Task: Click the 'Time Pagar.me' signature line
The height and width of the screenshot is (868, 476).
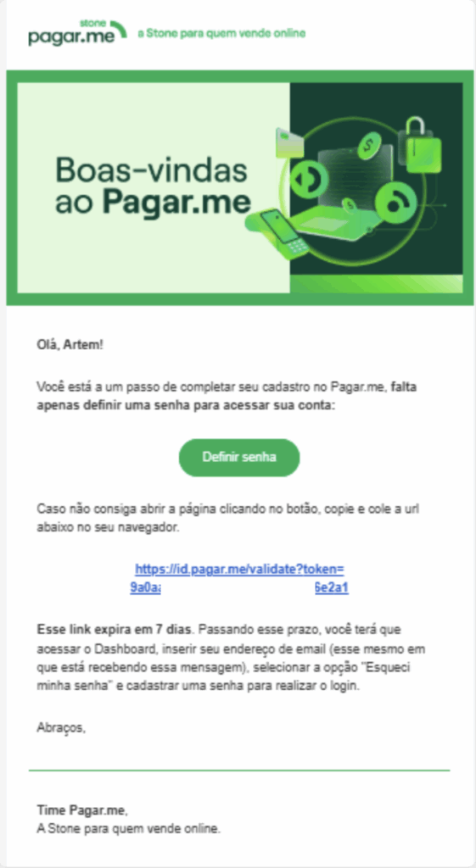Action: (82, 810)
